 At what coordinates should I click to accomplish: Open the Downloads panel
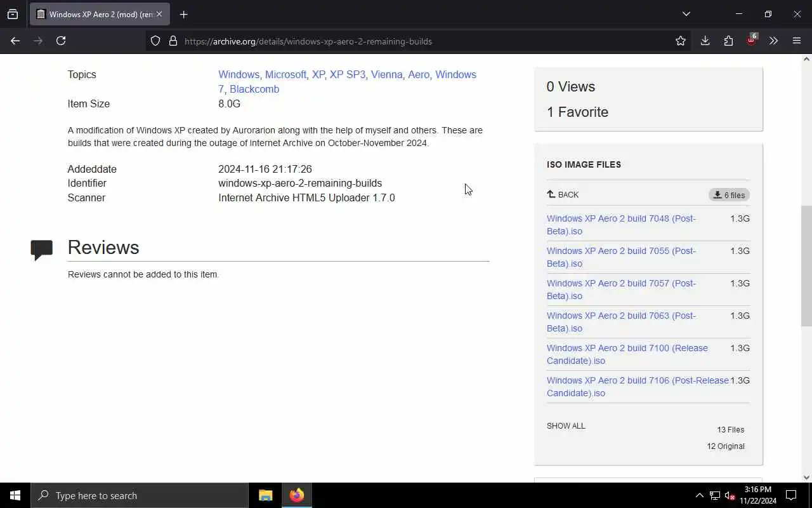tap(705, 41)
